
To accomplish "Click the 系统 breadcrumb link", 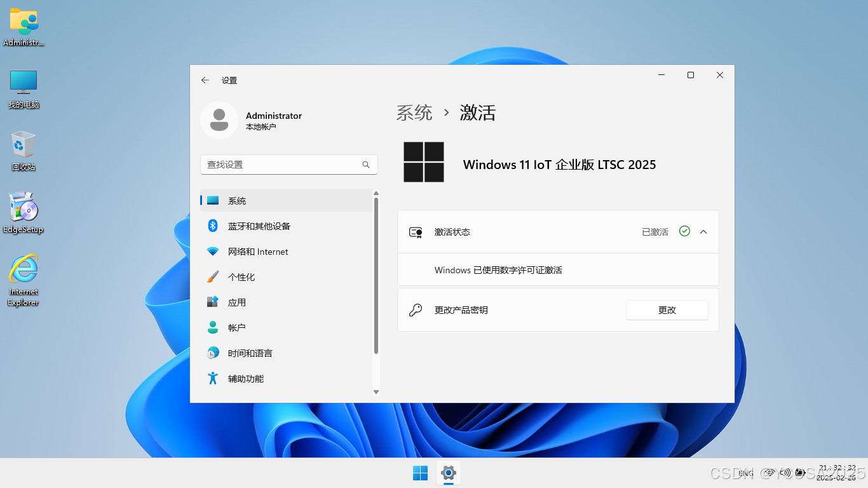I will pos(414,113).
